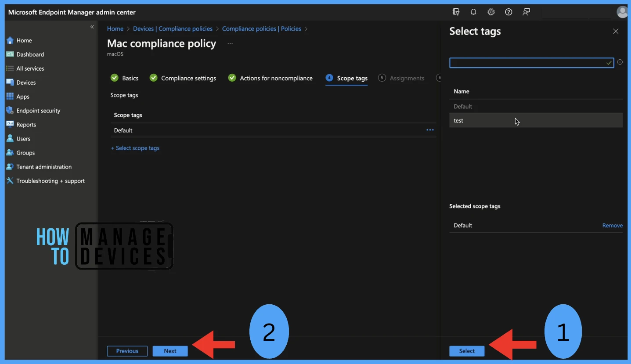631x364 pixels.
Task: Click + Select scope tags link
Action: click(x=135, y=148)
